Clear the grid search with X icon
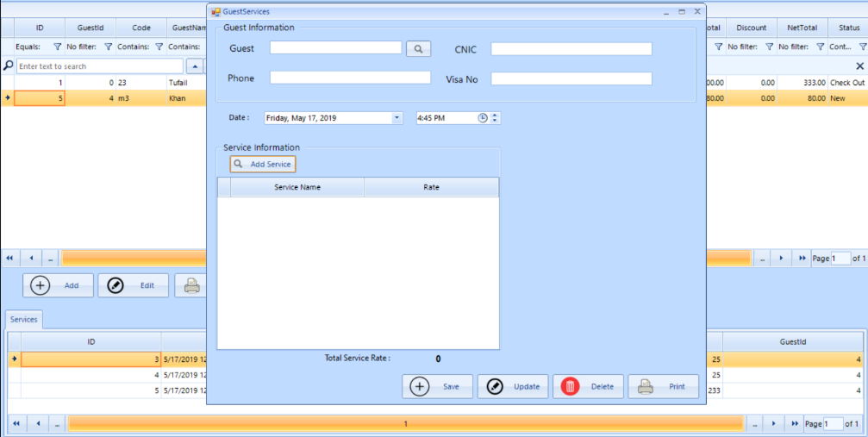This screenshot has width=868, height=437. click(x=859, y=66)
